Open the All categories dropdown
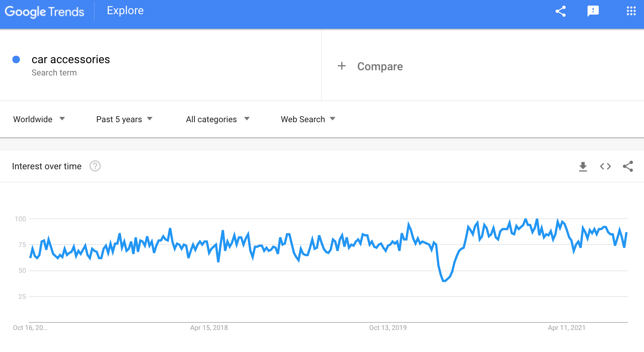This screenshot has height=352, width=644. (x=218, y=119)
